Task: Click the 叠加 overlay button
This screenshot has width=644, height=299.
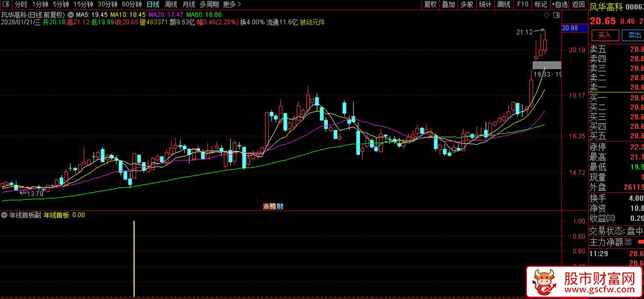Action: (448, 5)
